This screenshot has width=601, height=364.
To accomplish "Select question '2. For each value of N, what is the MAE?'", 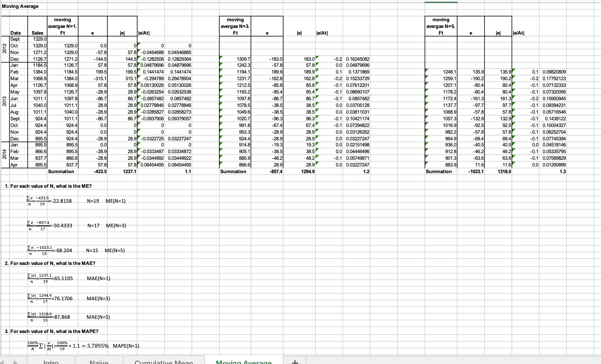I will coord(50,263).
